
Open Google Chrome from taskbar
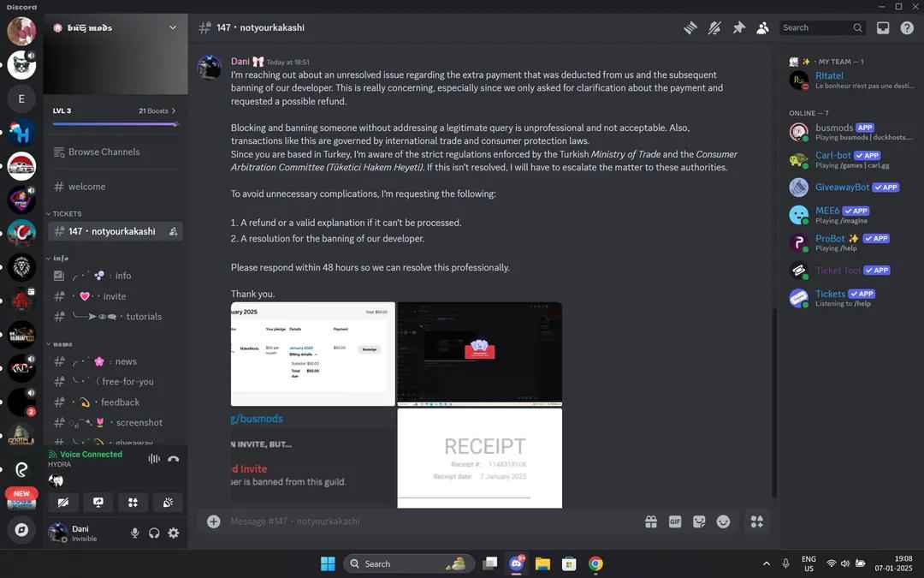click(x=595, y=563)
